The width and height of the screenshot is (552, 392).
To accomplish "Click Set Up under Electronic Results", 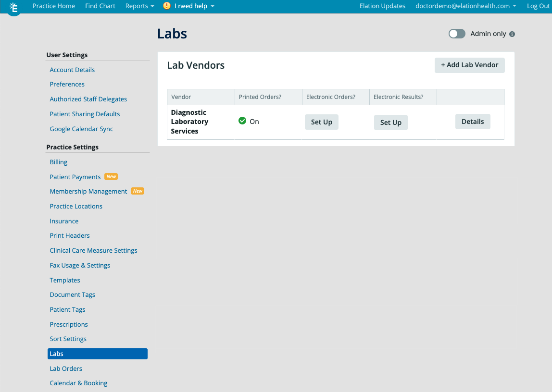I will [391, 122].
